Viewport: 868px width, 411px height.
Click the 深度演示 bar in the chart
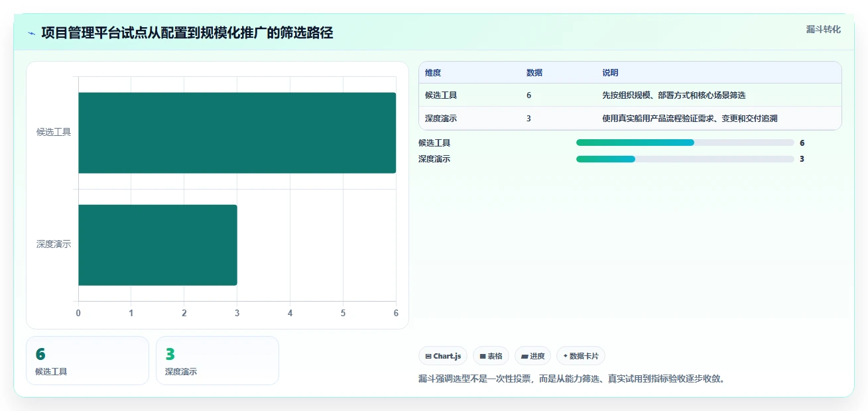[x=158, y=245]
